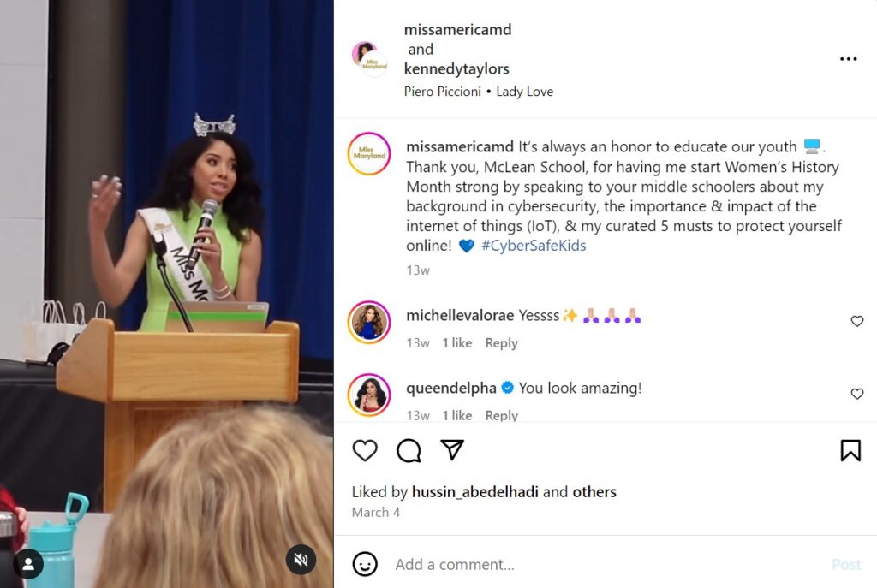
Task: Show tagged people icon on the video
Action: click(x=28, y=565)
